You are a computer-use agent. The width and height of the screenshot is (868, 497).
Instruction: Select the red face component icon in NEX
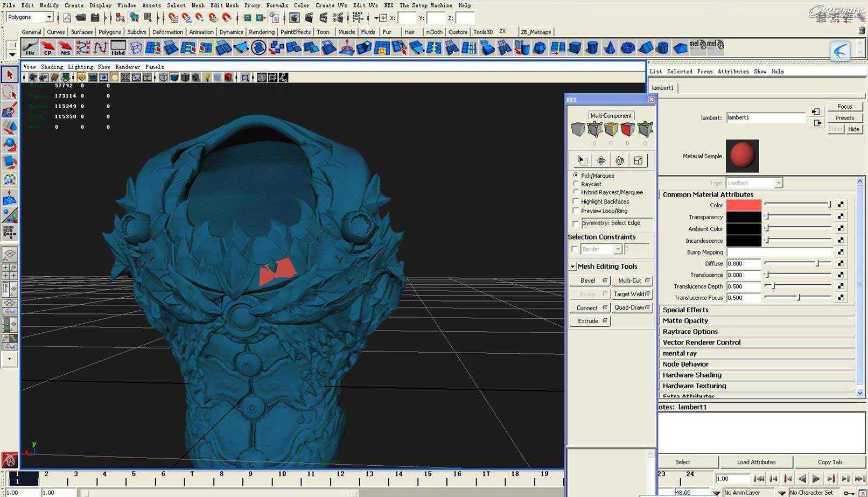point(627,129)
